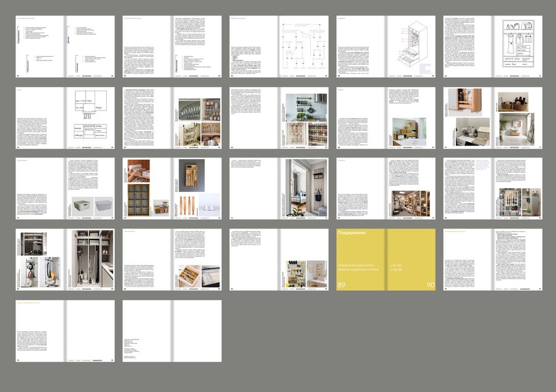Select the mostly blank spread with yellow heading
The height and width of the screenshot is (392, 556).
[65, 331]
